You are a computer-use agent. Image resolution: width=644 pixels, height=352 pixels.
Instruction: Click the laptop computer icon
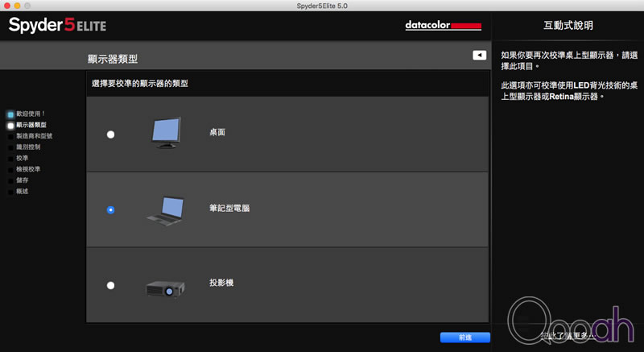click(x=166, y=211)
